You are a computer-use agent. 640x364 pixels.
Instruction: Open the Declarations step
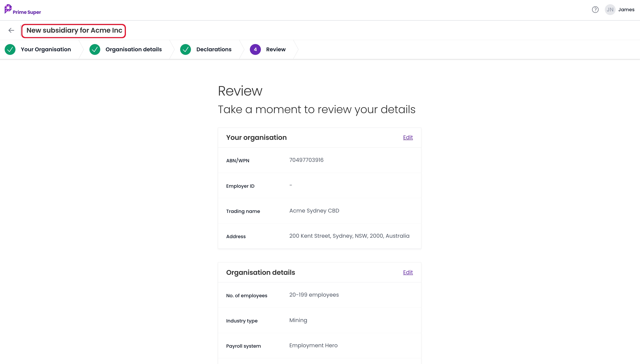click(x=214, y=50)
